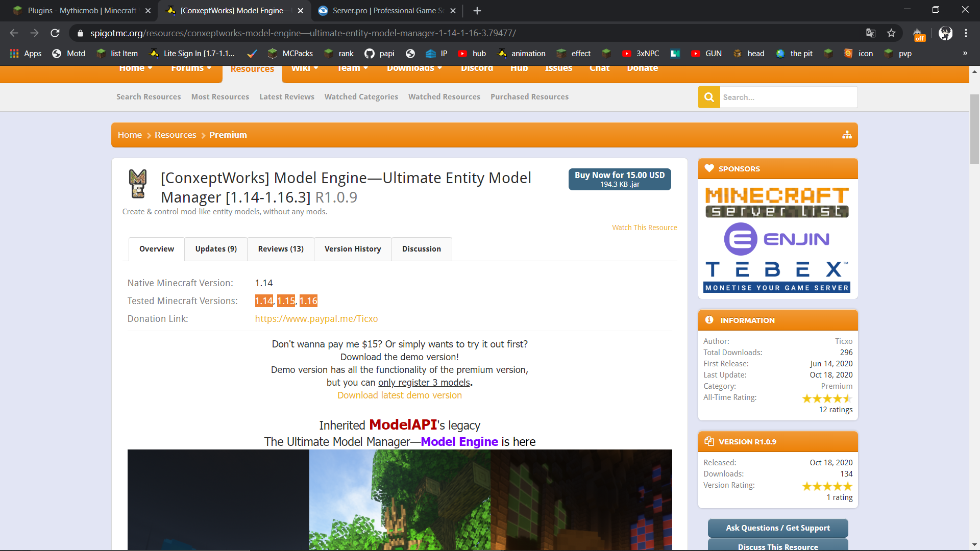This screenshot has width=980, height=551.
Task: Switch to Version History tab
Action: 353,249
